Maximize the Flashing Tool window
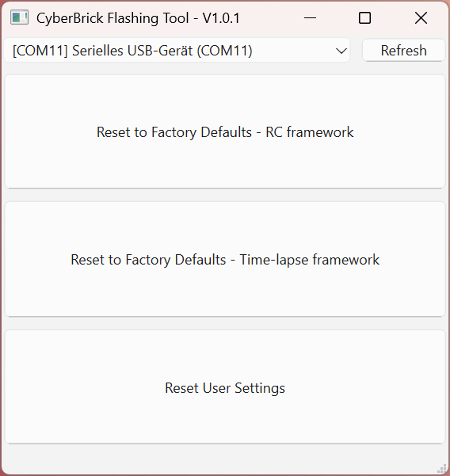The image size is (450, 476). click(364, 18)
